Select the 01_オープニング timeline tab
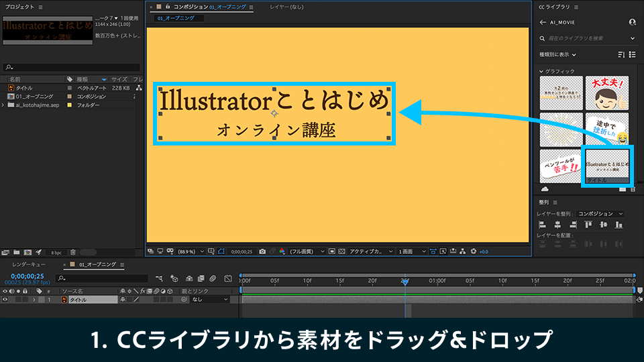Image resolution: width=644 pixels, height=362 pixels. (97, 264)
